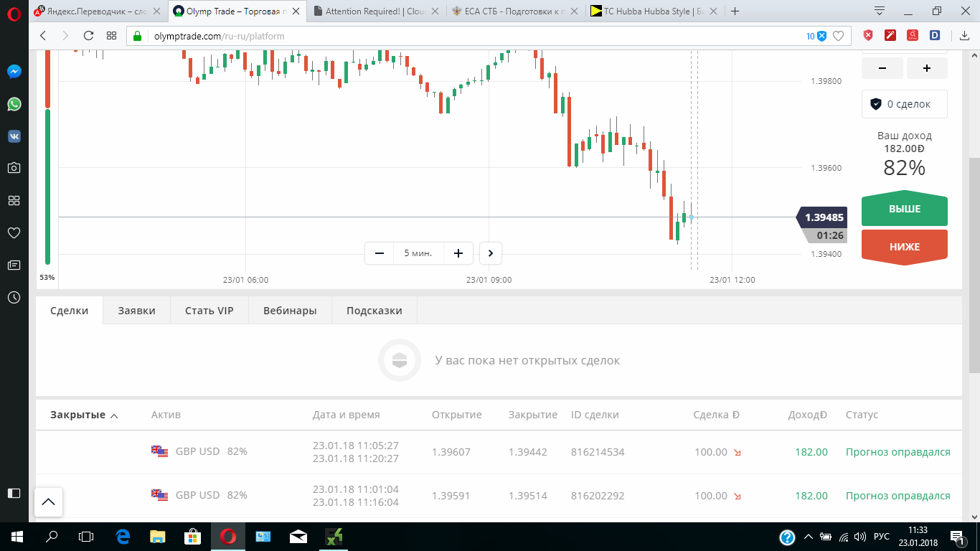This screenshot has width=980, height=551.
Task: Switch to the Яндекс.Переводчик browser tab
Action: (98, 11)
